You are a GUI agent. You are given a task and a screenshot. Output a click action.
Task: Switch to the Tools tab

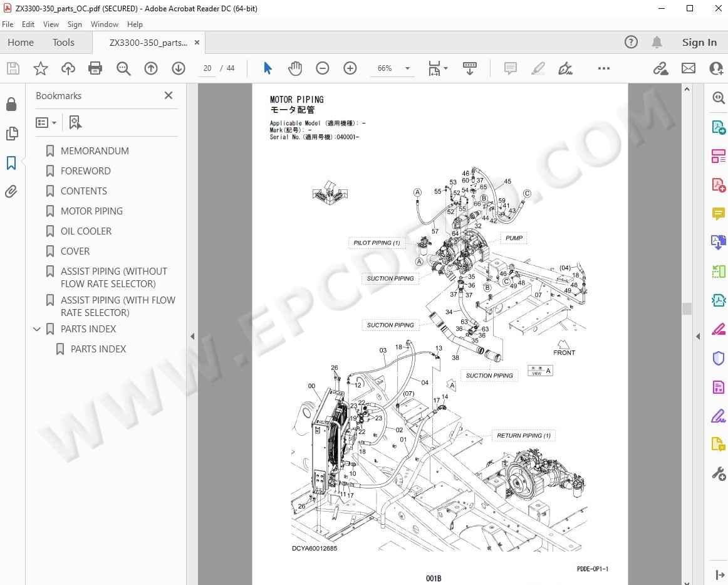pyautogui.click(x=63, y=43)
